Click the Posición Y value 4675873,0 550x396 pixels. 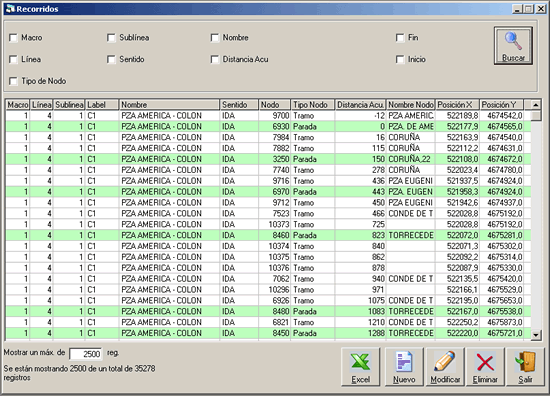(502, 322)
